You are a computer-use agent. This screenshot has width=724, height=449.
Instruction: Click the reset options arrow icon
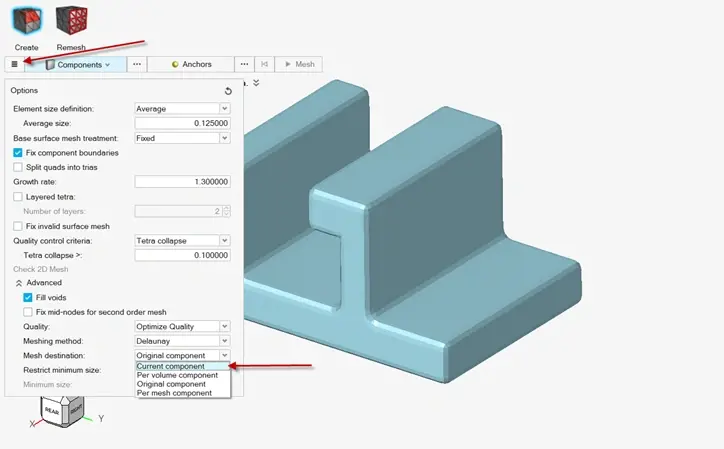click(229, 91)
